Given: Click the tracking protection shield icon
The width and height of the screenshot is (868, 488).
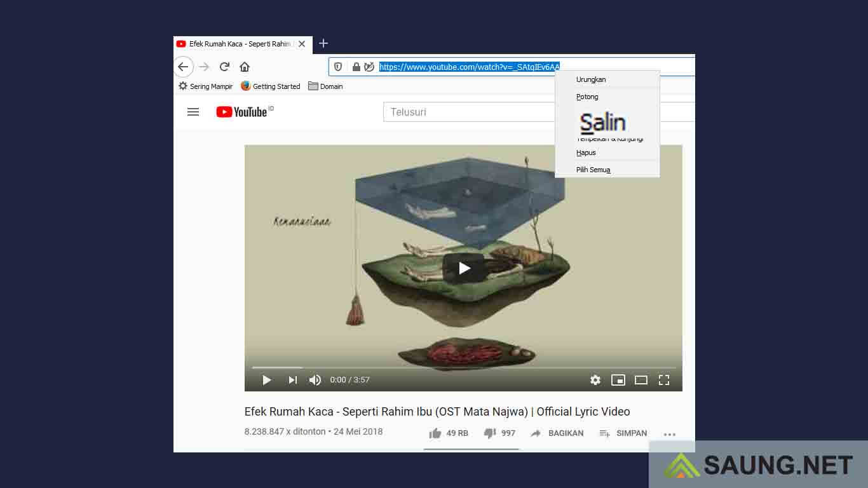Looking at the screenshot, I should [338, 67].
